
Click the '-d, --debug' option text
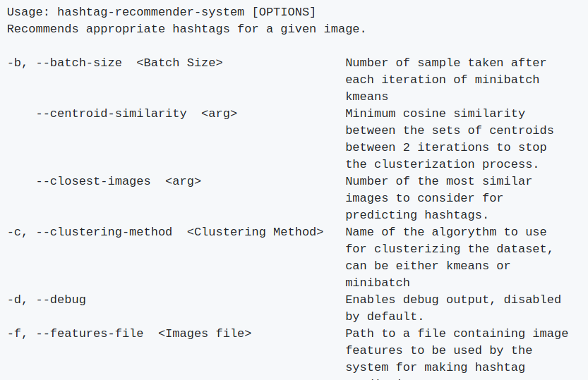(x=47, y=300)
